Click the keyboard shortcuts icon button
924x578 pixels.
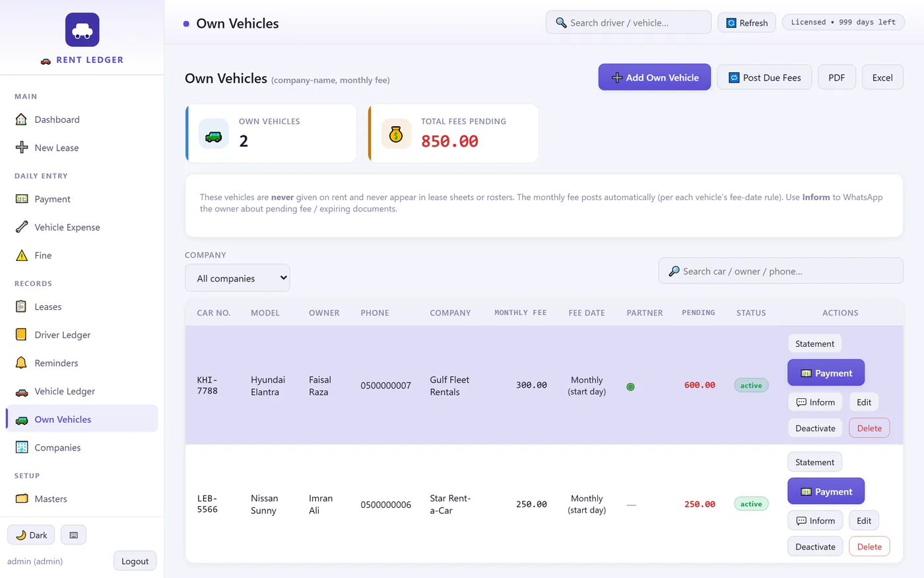point(74,535)
